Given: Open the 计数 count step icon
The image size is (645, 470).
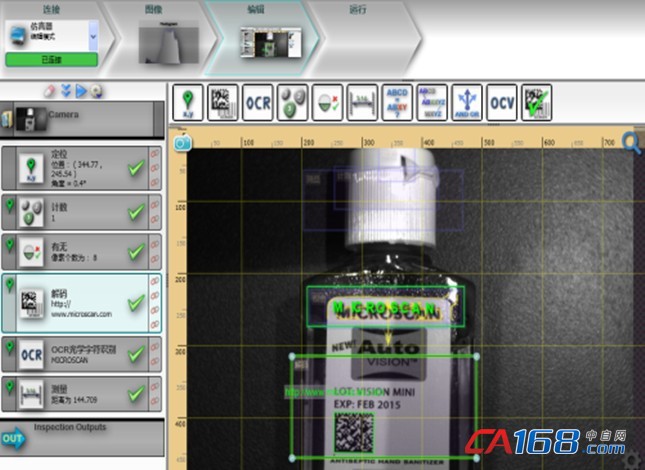Looking at the screenshot, I should [31, 213].
